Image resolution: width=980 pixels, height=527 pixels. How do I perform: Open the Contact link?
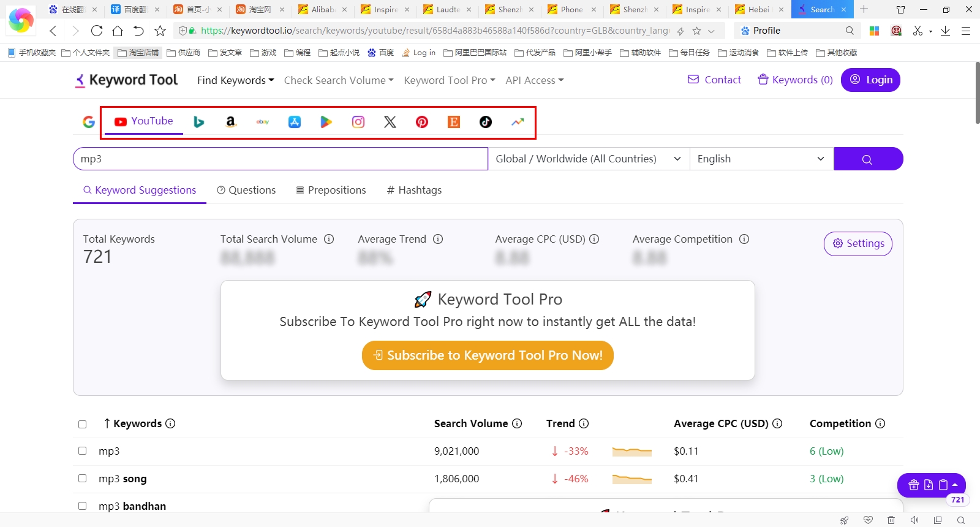[715, 80]
